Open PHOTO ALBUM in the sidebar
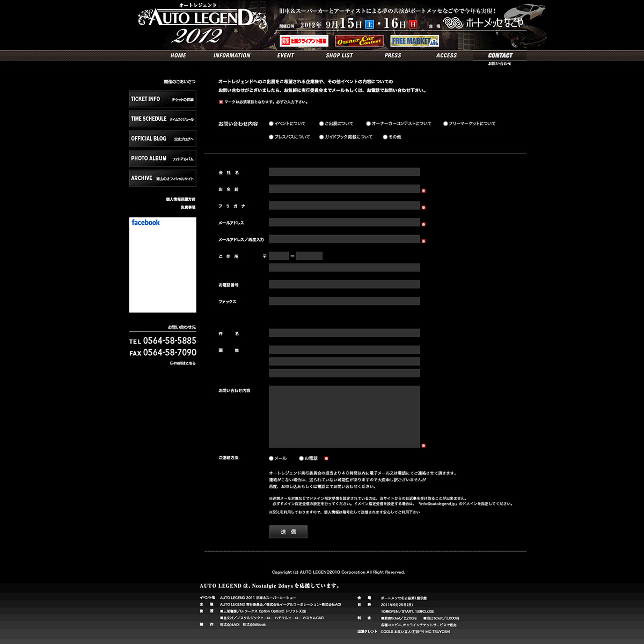 pyautogui.click(x=163, y=158)
